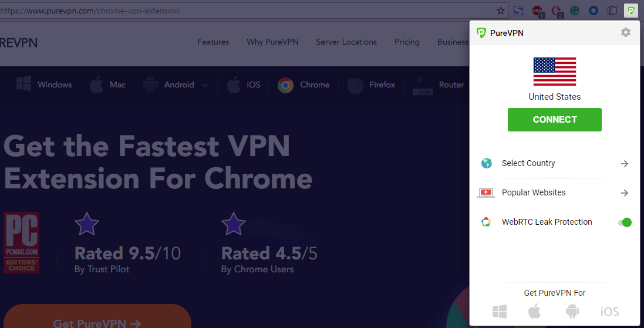Click the Grammarly extension icon
Screen dimensions: 644x328
[575, 11]
